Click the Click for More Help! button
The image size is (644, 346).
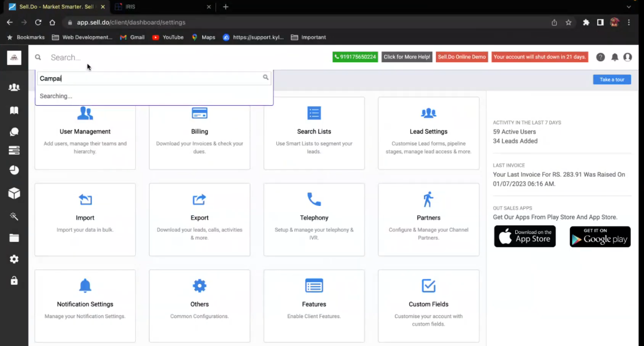point(407,57)
